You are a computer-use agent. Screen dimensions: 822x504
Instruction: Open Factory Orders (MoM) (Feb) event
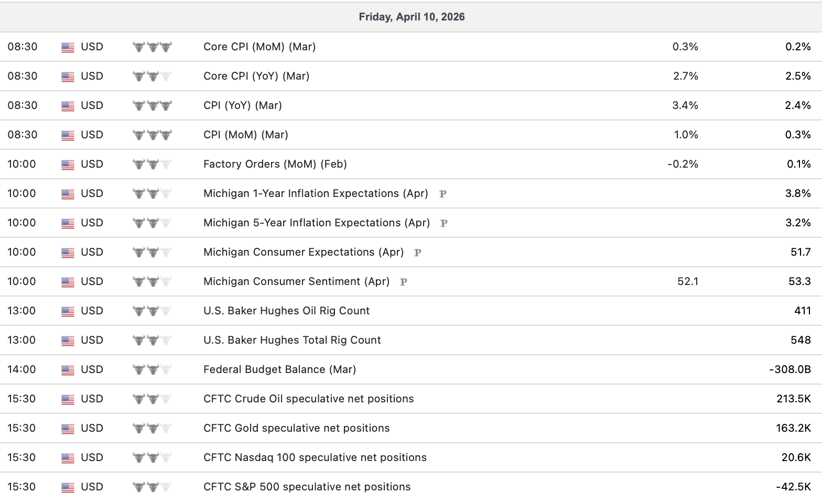pyautogui.click(x=275, y=164)
